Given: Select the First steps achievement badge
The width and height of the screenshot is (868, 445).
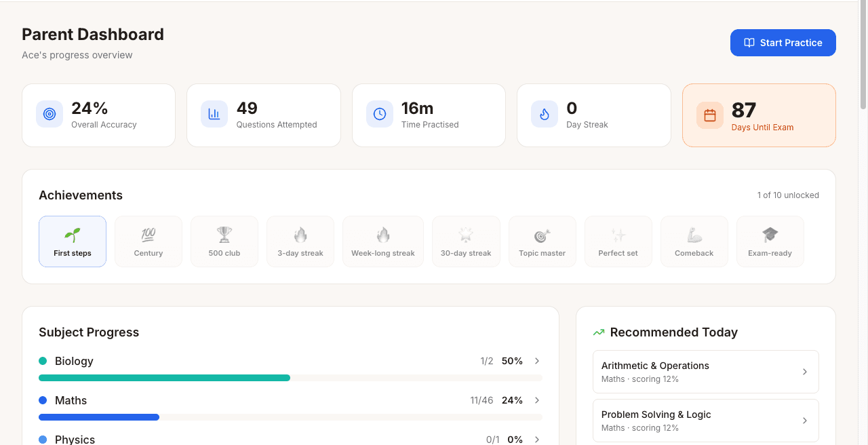Looking at the screenshot, I should [73, 241].
